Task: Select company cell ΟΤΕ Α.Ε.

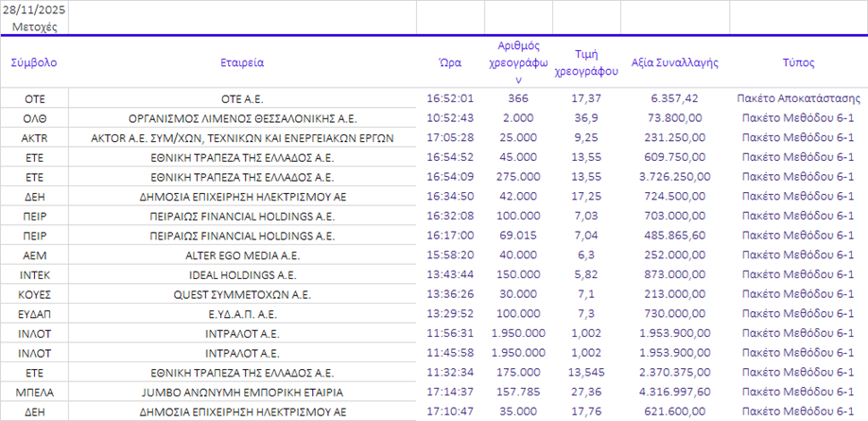Action: click(x=242, y=99)
